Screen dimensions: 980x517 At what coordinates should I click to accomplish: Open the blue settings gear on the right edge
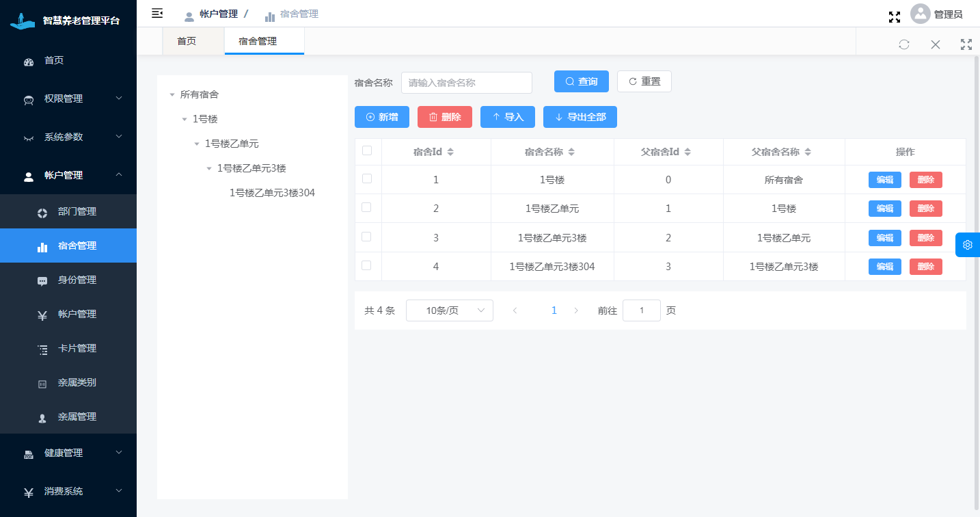968,245
